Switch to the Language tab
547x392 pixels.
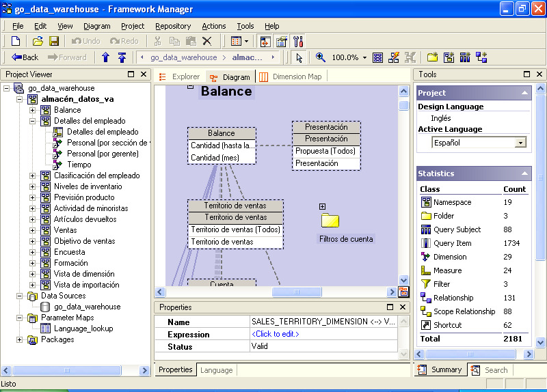216,370
